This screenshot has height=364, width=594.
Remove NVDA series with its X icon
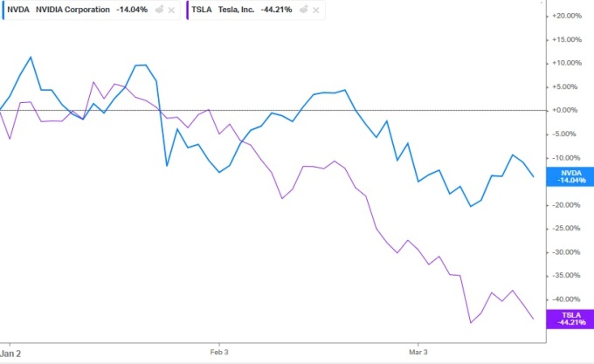[171, 10]
